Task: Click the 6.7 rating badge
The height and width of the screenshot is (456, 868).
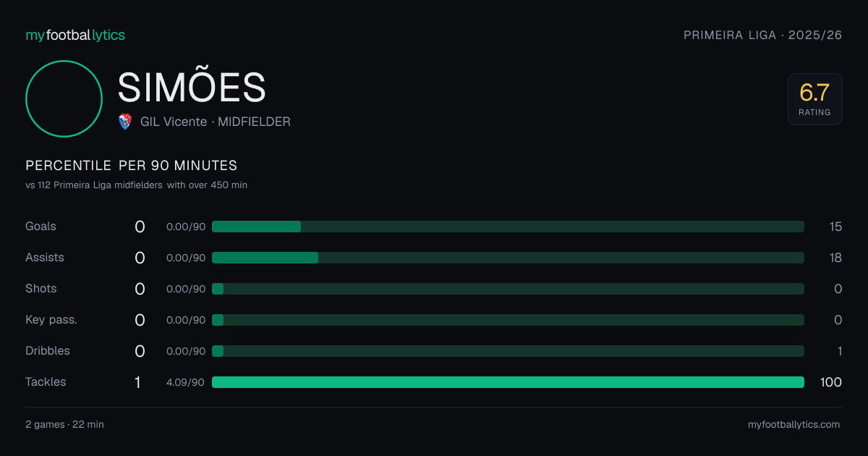Action: pyautogui.click(x=814, y=99)
